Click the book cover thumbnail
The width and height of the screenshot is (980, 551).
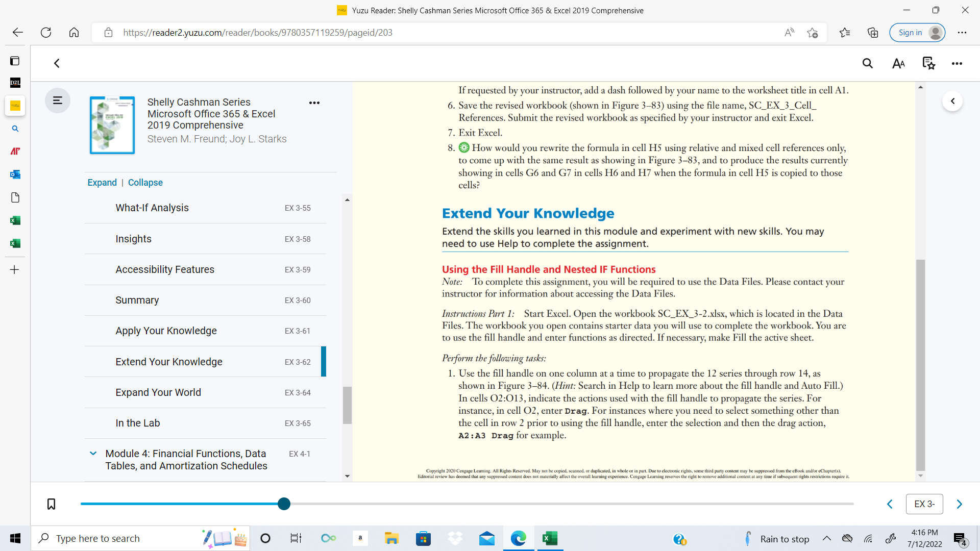point(112,125)
